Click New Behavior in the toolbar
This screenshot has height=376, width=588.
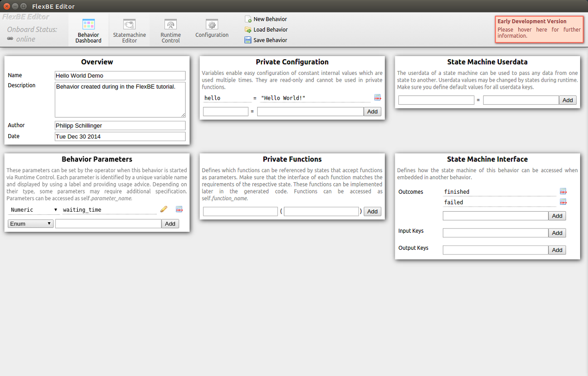266,19
